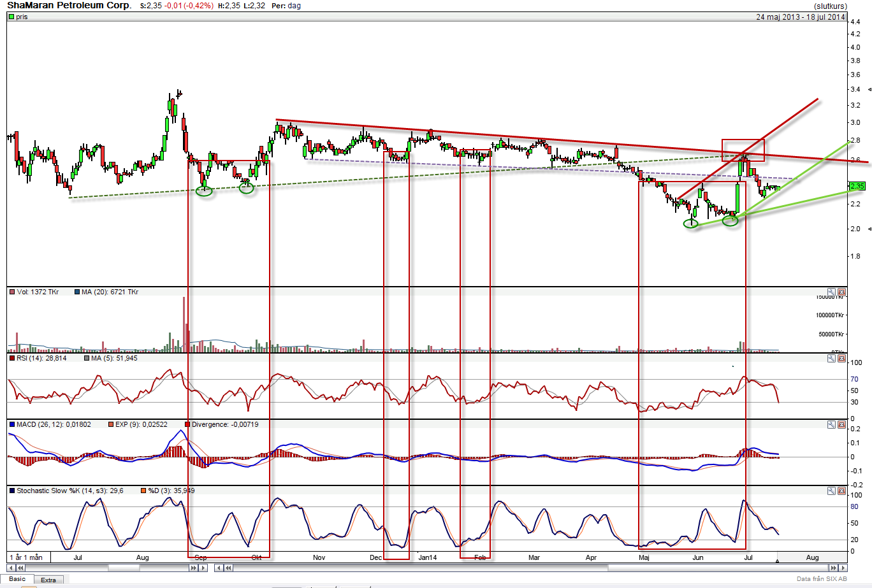Step the zoom scrollbar left one notch
The height and width of the screenshot is (588, 872).
11,568
